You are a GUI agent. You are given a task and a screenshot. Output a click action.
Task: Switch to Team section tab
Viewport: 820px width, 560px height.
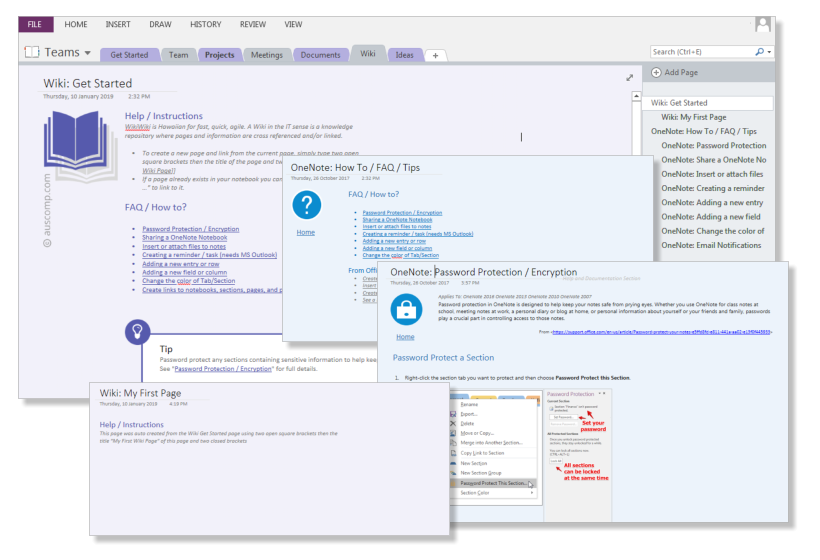pos(178,54)
